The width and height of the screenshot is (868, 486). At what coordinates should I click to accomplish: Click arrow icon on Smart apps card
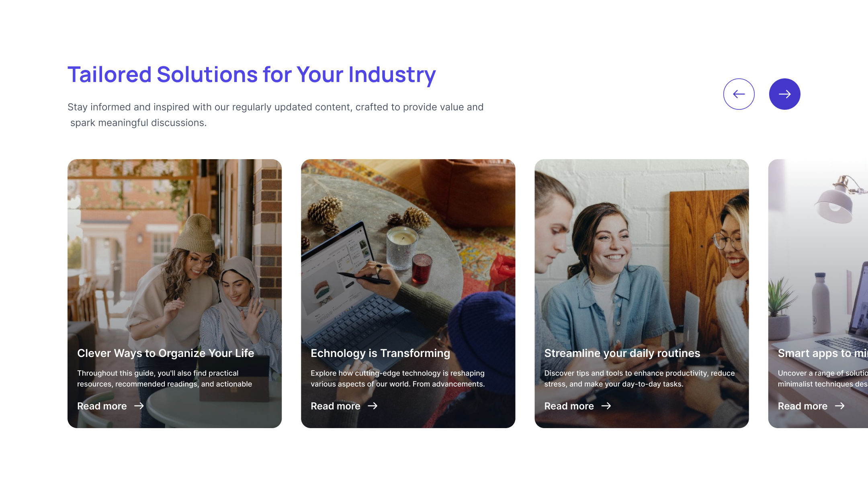pos(839,406)
